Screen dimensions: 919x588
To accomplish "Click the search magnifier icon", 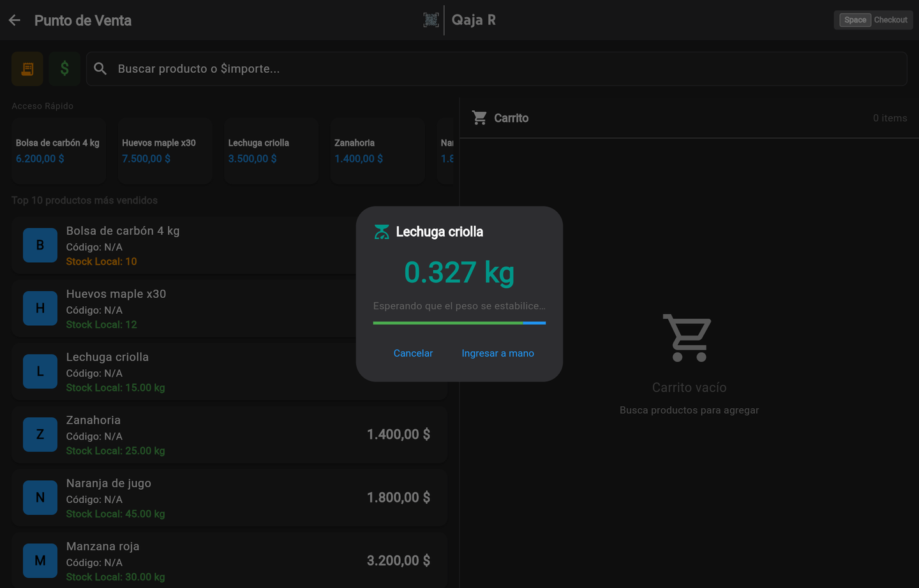I will (100, 69).
